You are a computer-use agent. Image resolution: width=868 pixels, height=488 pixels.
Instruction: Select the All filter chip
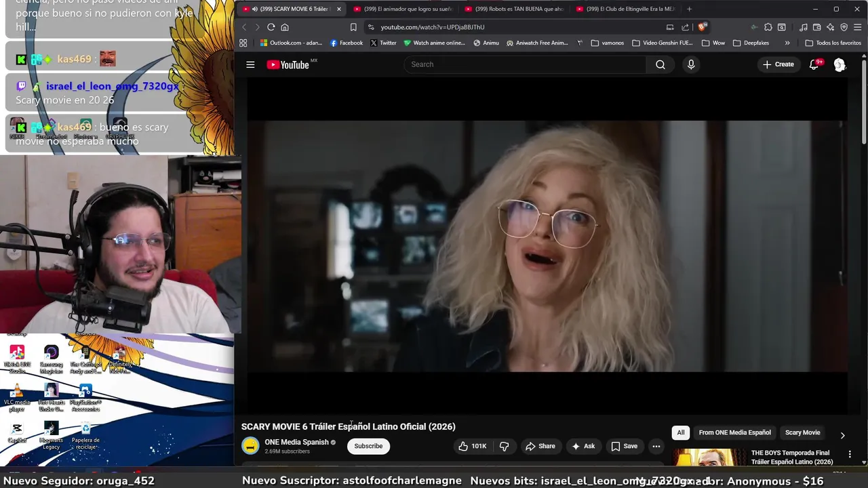(681, 432)
